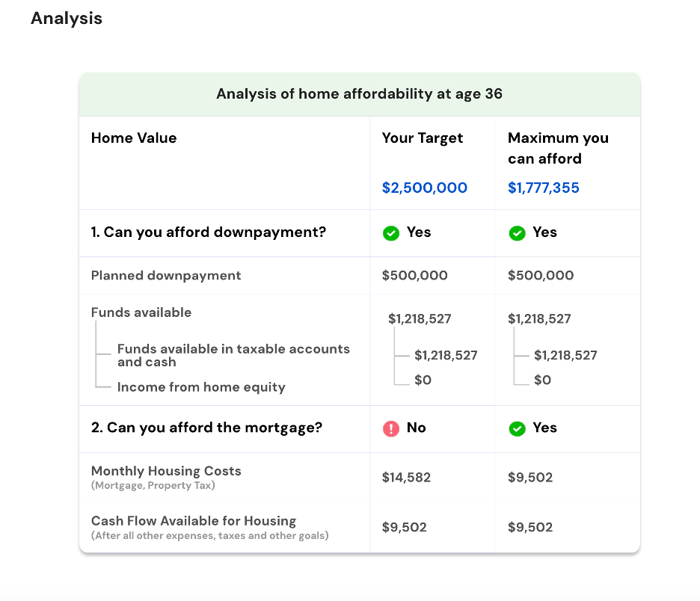Open the $1,777,355 maximum affordable value
This screenshot has width=700, height=601.
pos(543,188)
